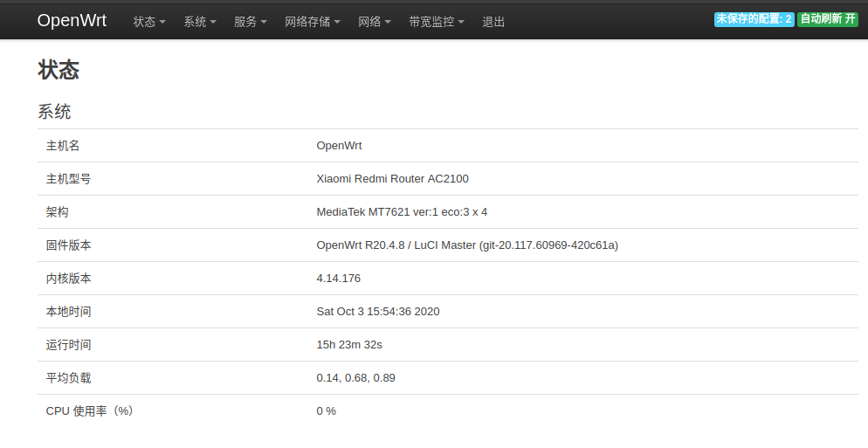Open the 服务 dropdown menu

(x=250, y=22)
